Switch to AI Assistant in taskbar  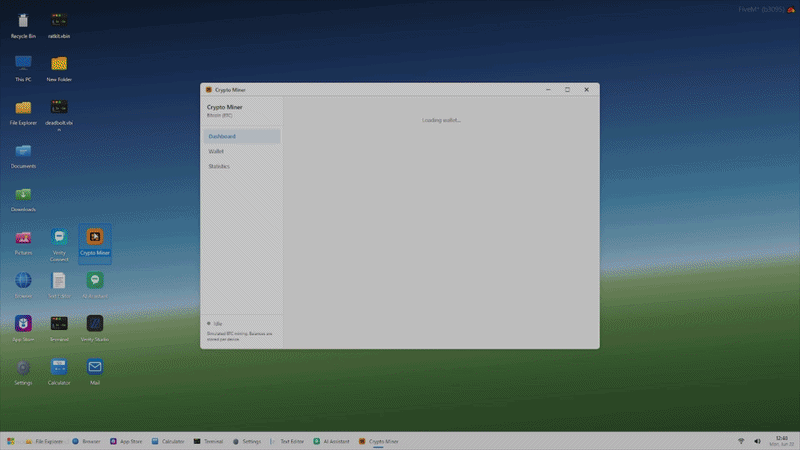click(332, 441)
